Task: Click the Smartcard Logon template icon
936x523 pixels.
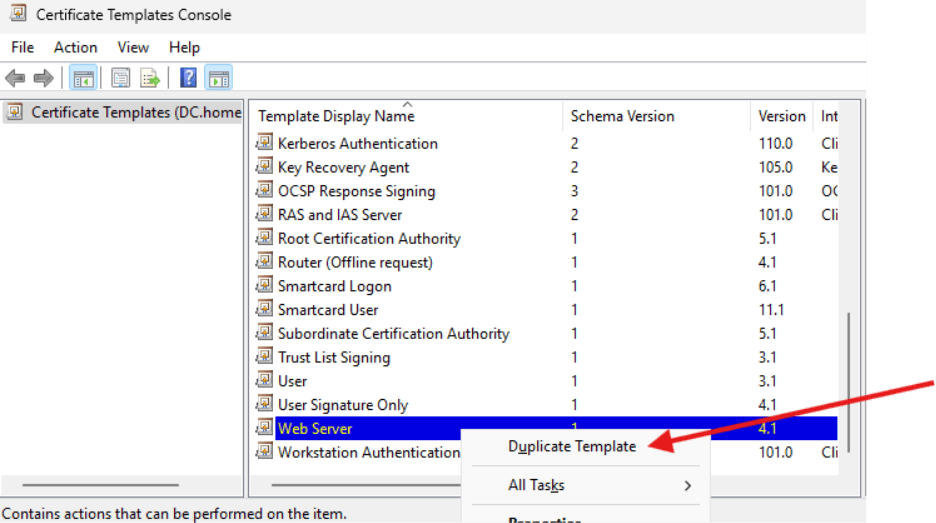Action: pos(264,286)
